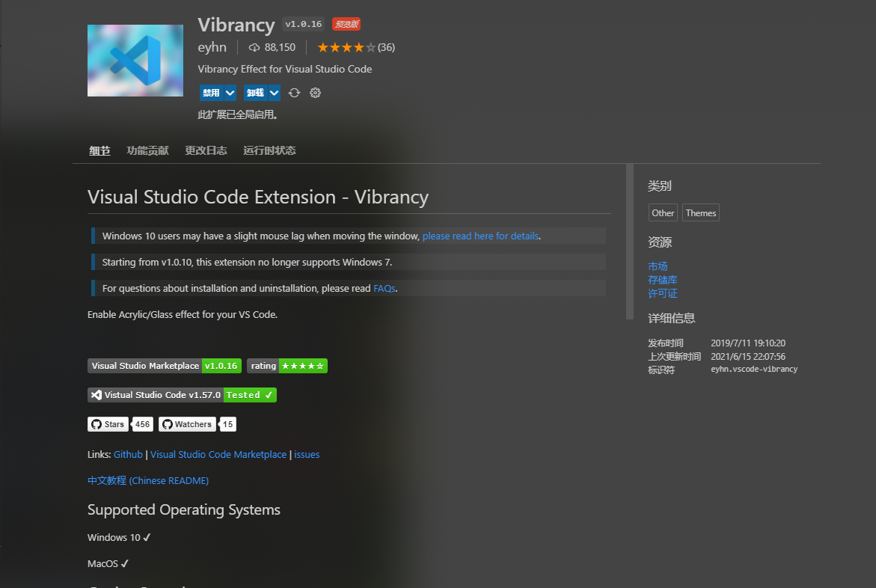
Task: Open the 'please read here for details' link
Action: (x=480, y=236)
